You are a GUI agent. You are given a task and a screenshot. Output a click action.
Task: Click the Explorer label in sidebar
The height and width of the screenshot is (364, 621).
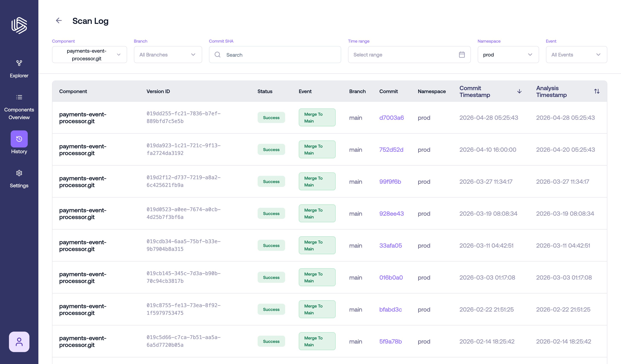pyautogui.click(x=19, y=76)
